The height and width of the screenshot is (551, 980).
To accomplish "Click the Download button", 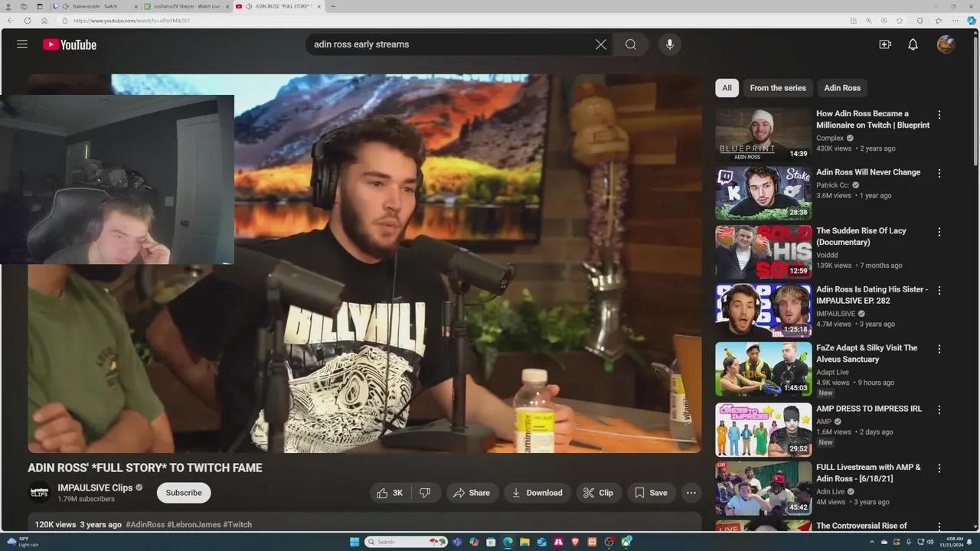I will 537,493.
